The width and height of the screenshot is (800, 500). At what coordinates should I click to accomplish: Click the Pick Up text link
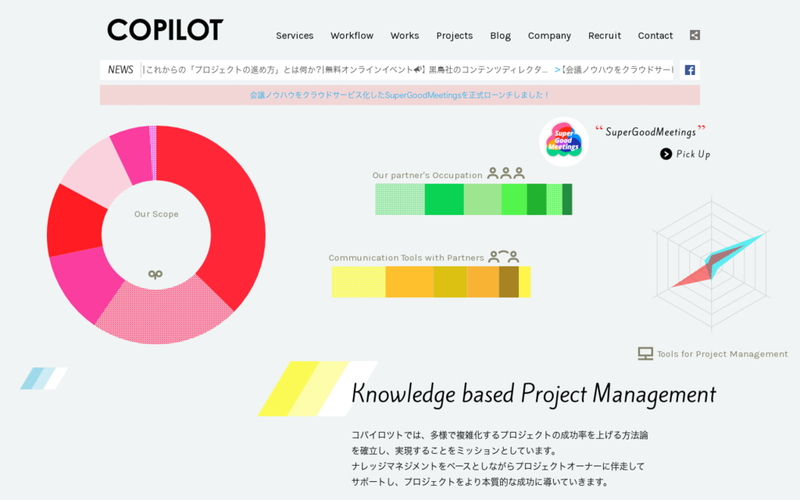coord(693,154)
